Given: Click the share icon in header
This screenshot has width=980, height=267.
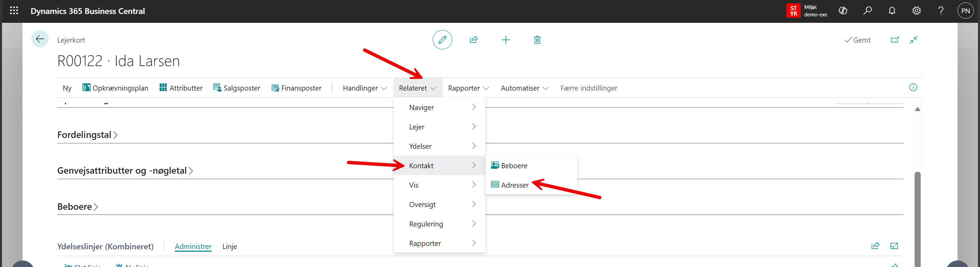Looking at the screenshot, I should [474, 40].
